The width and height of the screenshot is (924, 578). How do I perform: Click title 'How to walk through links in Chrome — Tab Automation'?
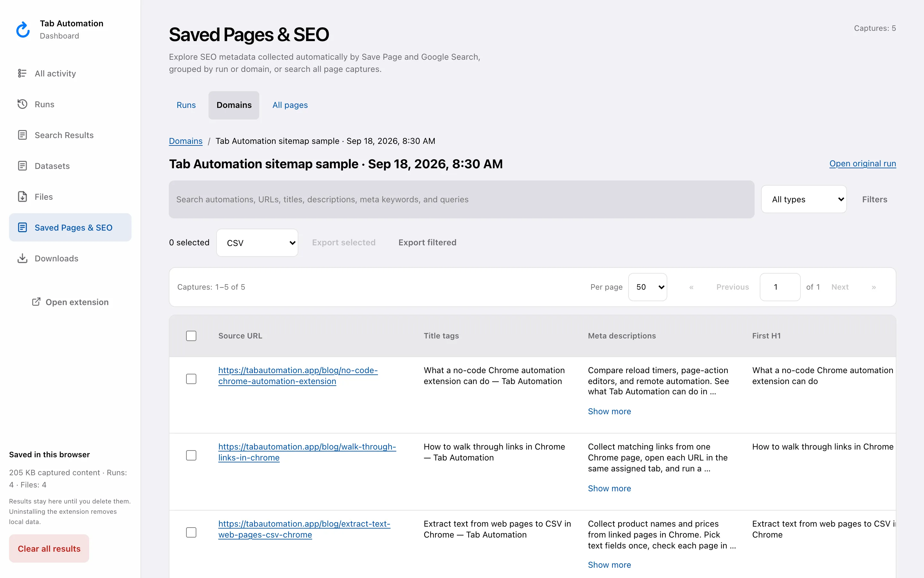tap(494, 452)
